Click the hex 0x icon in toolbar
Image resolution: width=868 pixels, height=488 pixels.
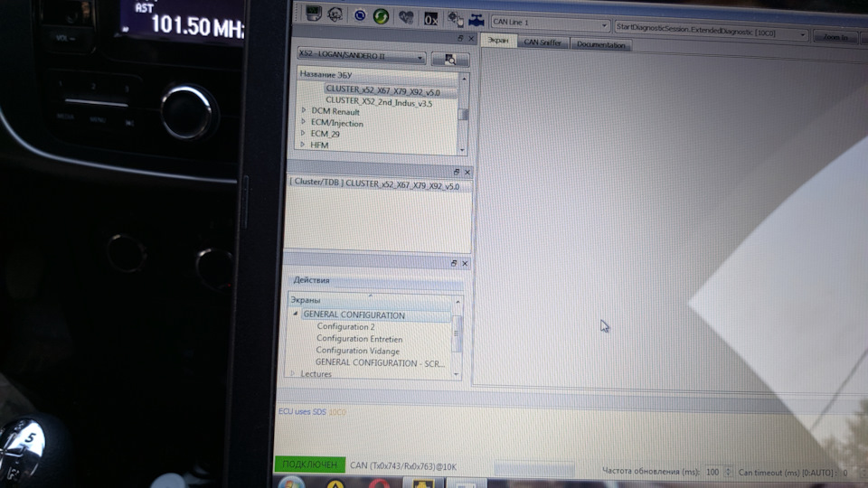point(430,18)
